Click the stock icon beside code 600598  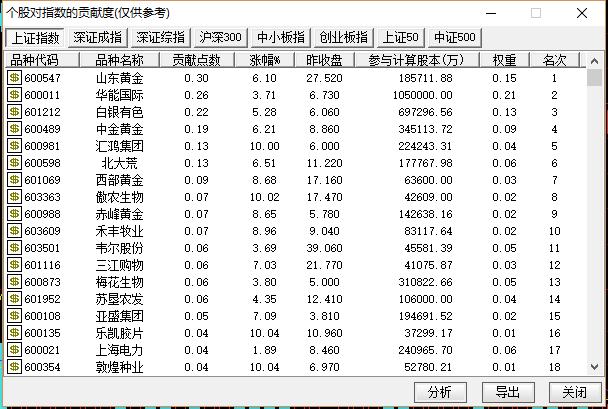click(14, 163)
